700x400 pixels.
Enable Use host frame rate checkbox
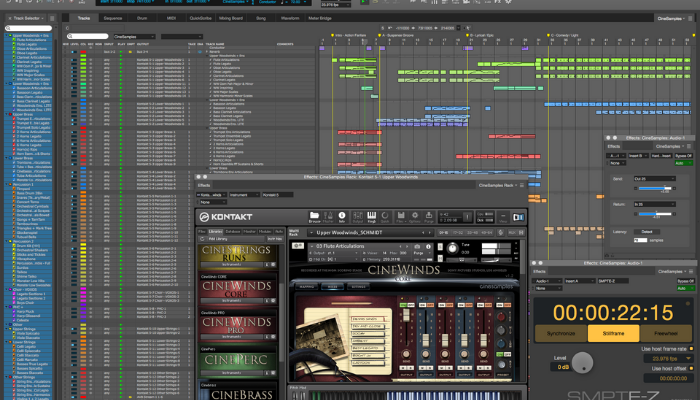pyautogui.click(x=691, y=348)
